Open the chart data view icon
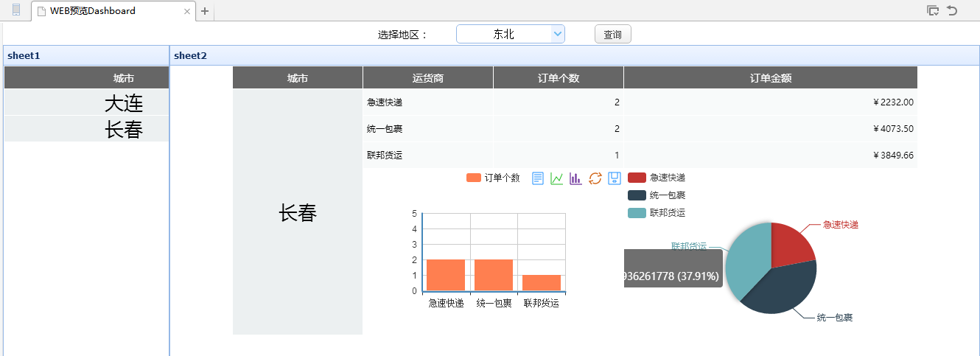 tap(538, 178)
